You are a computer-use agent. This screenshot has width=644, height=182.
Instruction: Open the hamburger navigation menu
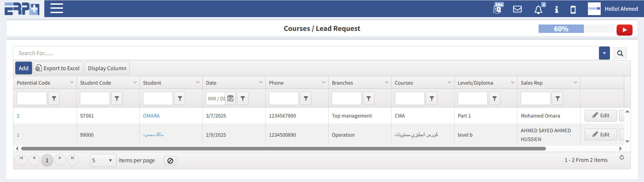pyautogui.click(x=56, y=8)
